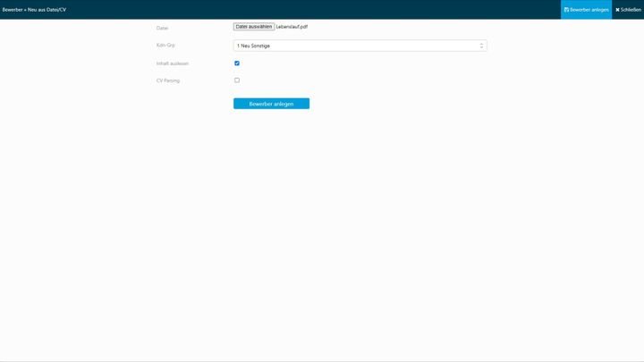Click 'Neu aus Datei/CV' breadcrumb text
This screenshot has height=362, width=644.
47,10
